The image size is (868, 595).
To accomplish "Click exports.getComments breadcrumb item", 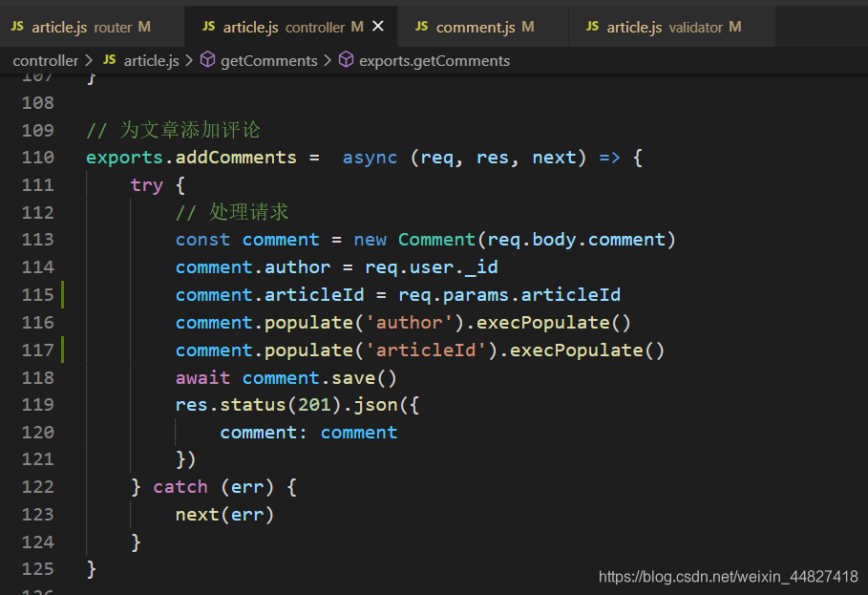I will pos(434,60).
